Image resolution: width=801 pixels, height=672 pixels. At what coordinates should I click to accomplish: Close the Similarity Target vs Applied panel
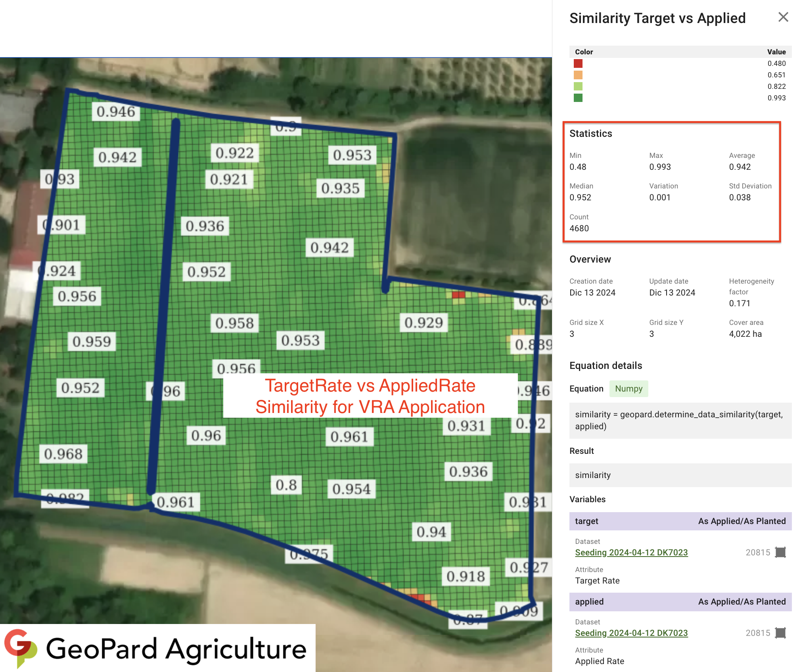[x=783, y=17]
